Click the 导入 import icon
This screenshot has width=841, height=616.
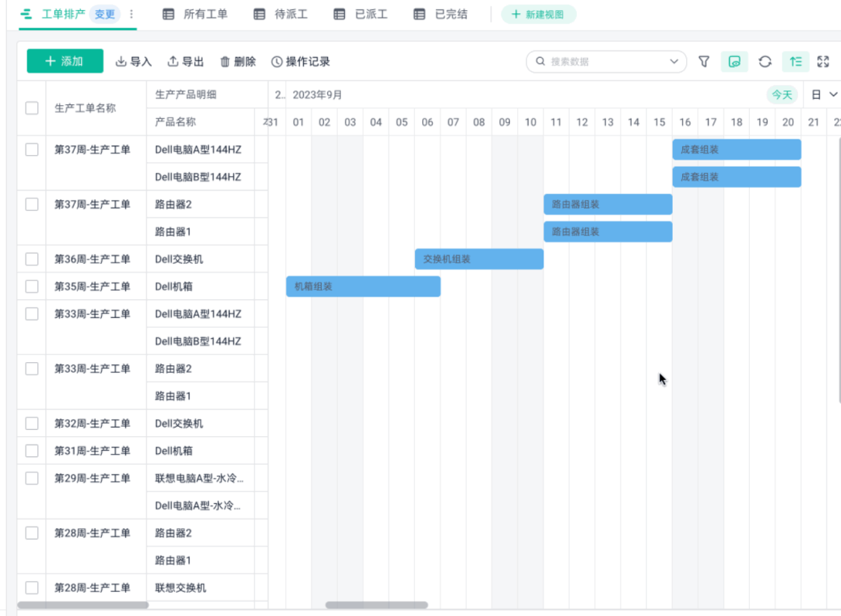coord(121,62)
